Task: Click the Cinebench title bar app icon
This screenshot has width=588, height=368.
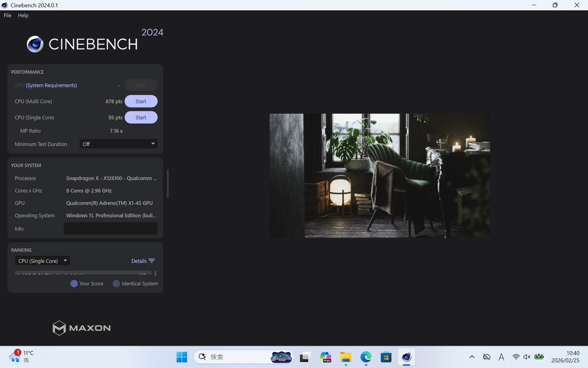Action: (4, 5)
